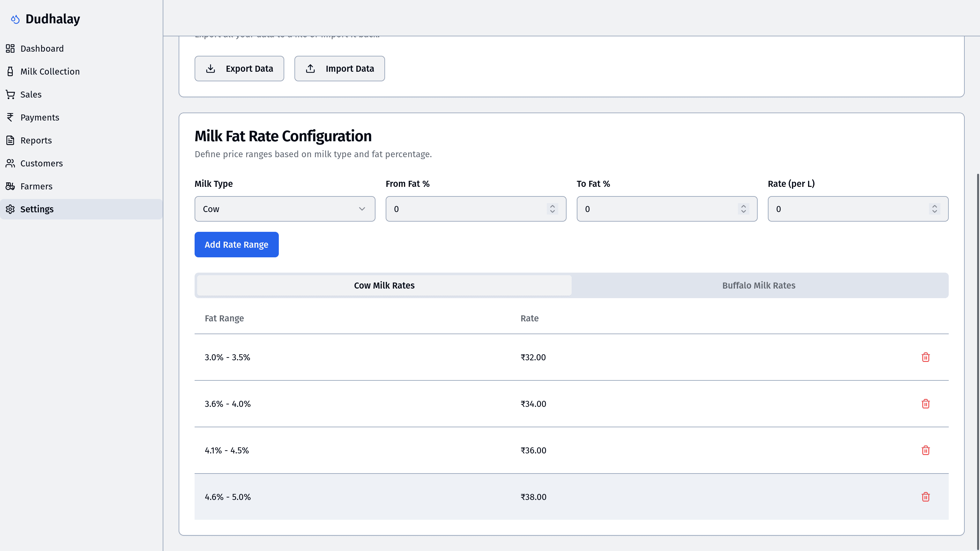Open Payments with rupee icon
The image size is (980, 551).
coord(10,117)
